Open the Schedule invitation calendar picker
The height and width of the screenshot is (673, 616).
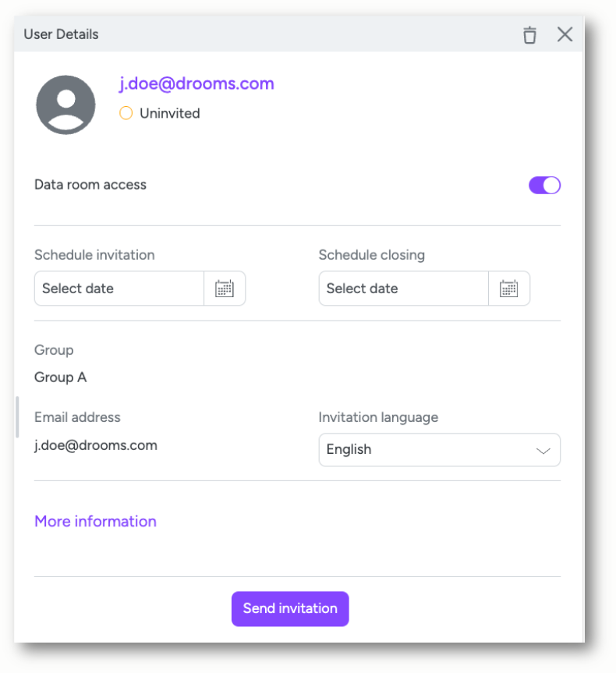[225, 289]
